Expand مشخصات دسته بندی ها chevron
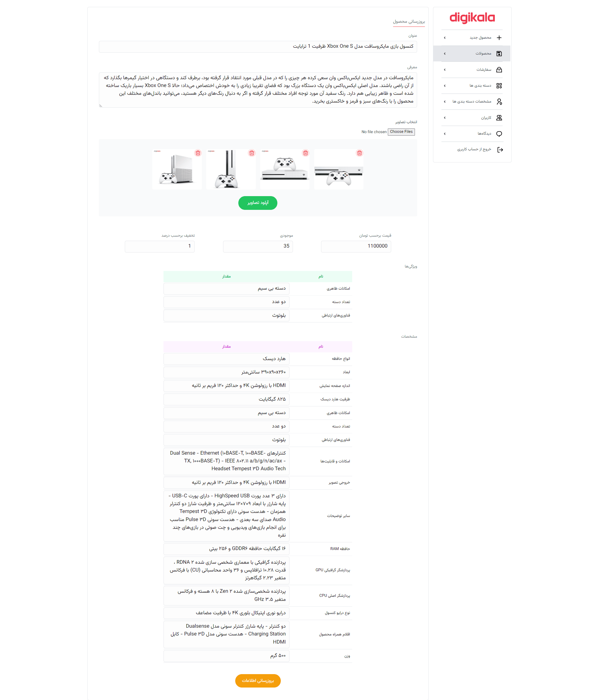 445,101
